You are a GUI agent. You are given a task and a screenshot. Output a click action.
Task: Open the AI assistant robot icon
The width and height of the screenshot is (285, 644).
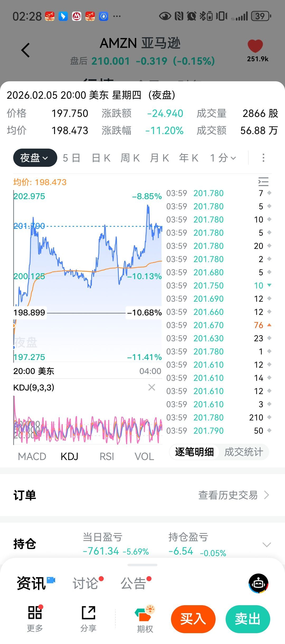coord(258,583)
